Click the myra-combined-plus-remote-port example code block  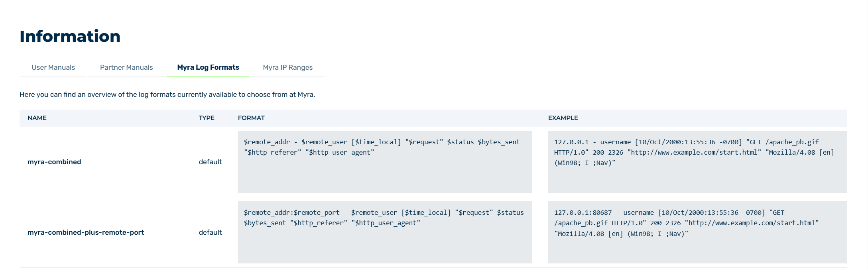coord(698,232)
